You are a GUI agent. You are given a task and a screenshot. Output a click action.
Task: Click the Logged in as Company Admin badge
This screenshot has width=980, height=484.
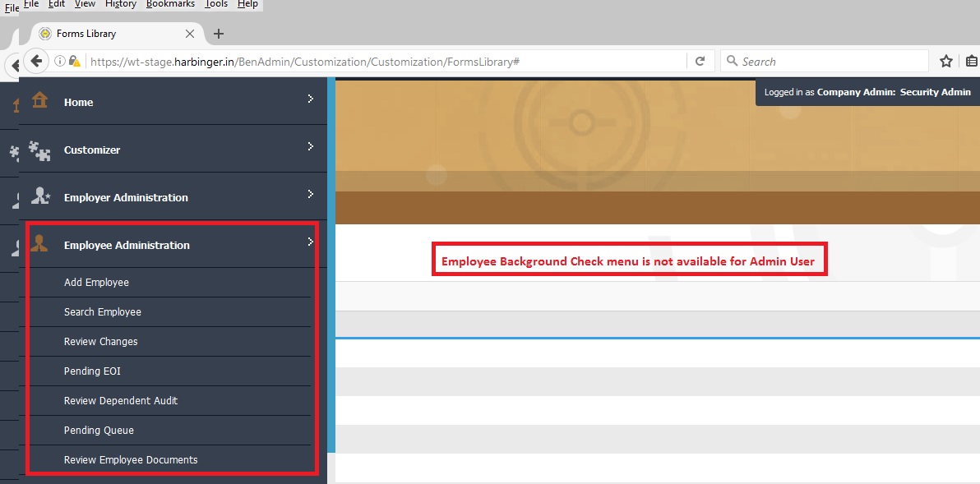[867, 92]
